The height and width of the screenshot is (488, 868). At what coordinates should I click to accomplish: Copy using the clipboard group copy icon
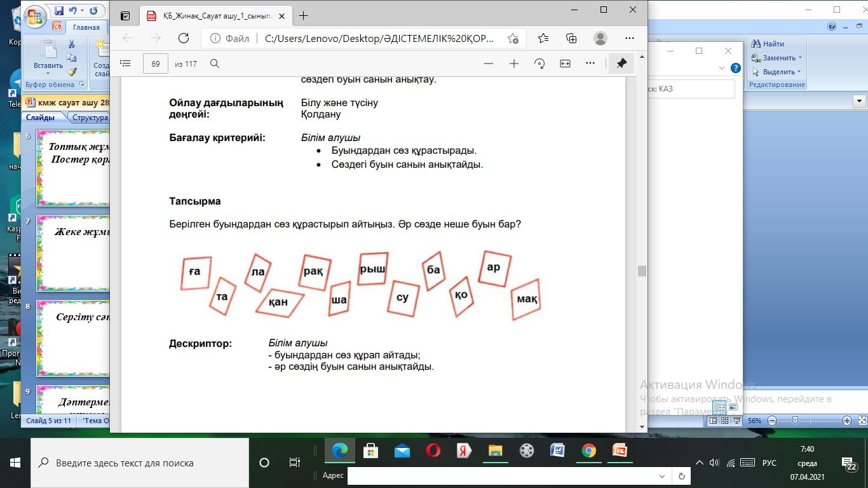click(72, 58)
